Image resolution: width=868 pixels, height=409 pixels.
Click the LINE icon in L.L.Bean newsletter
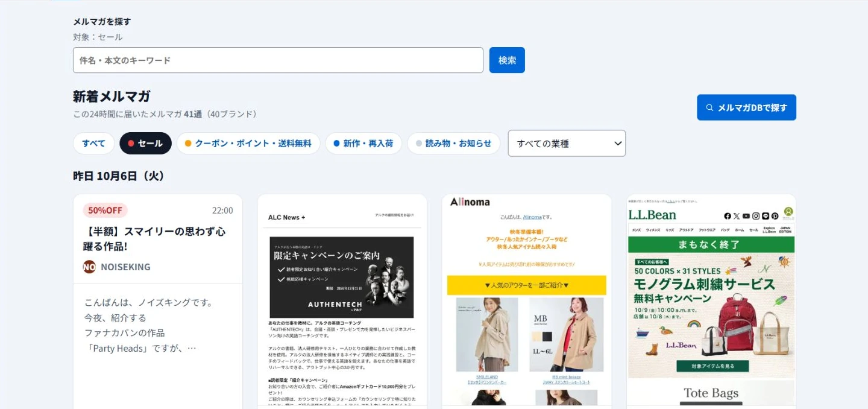tap(766, 216)
